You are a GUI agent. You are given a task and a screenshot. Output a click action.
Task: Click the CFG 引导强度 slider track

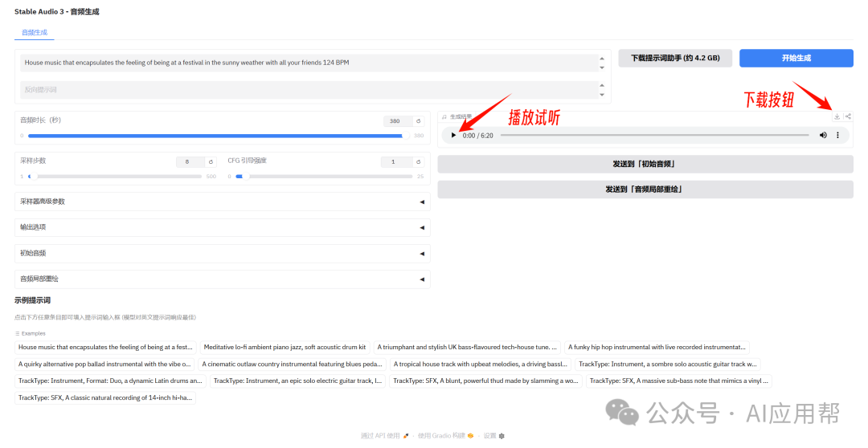[x=325, y=177]
